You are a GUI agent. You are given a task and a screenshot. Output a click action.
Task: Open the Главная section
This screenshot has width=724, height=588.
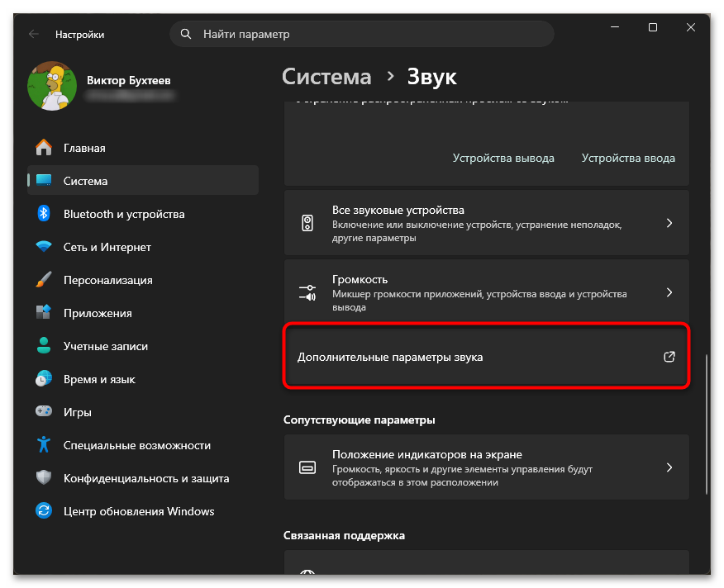click(143, 148)
